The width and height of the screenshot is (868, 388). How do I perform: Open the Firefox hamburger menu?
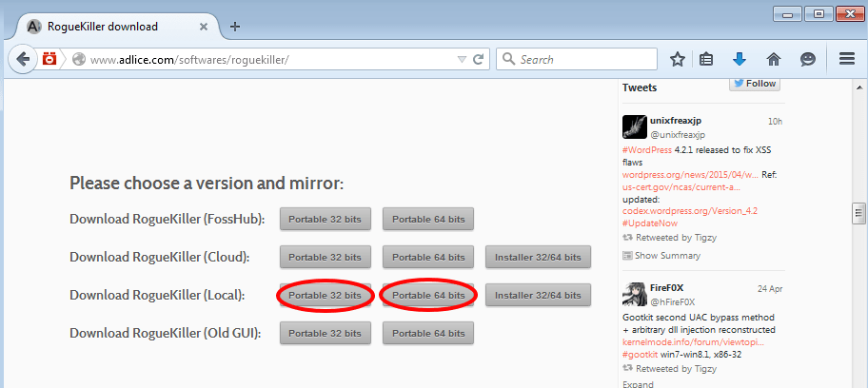coord(847,59)
